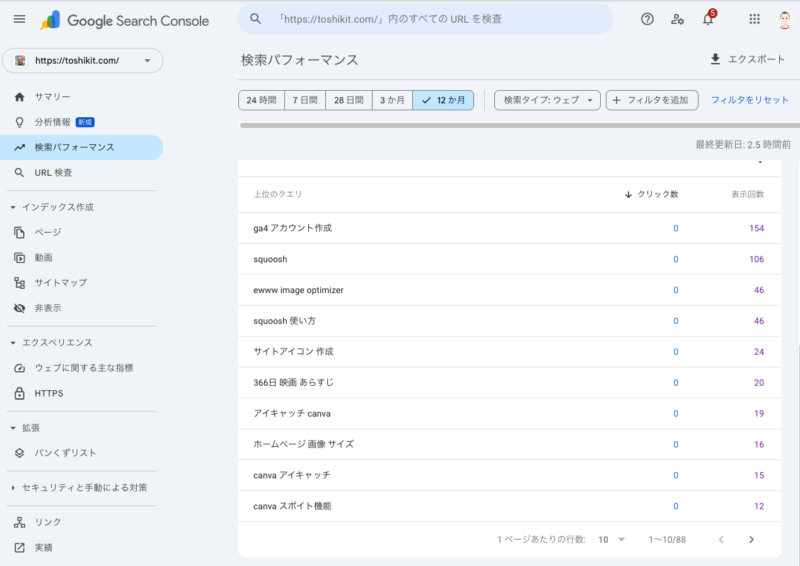Select the 7 日間 date range
The width and height of the screenshot is (800, 566).
pyautogui.click(x=305, y=100)
